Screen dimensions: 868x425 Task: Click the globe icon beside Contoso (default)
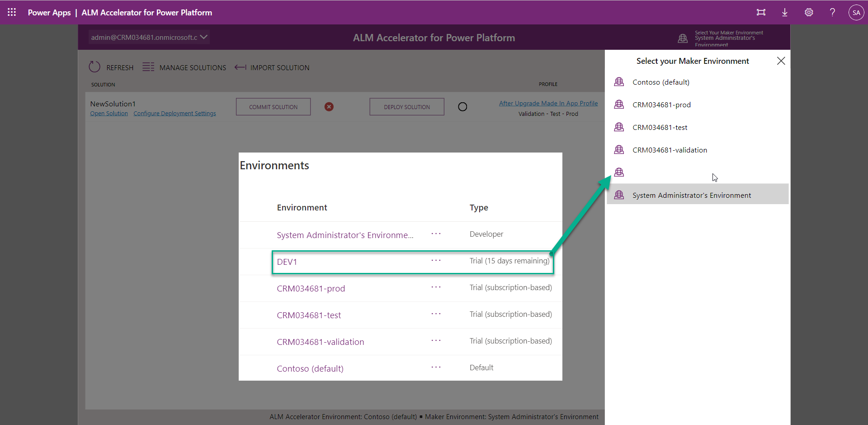[619, 81]
